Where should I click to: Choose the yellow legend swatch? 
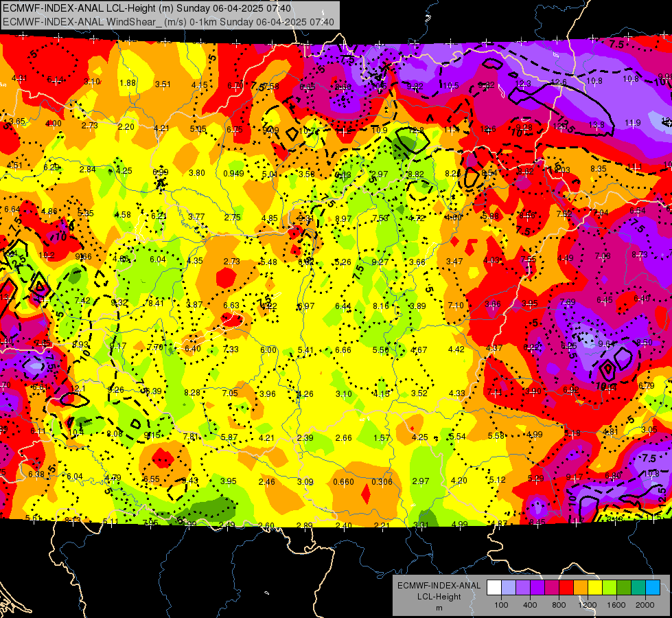click(595, 588)
